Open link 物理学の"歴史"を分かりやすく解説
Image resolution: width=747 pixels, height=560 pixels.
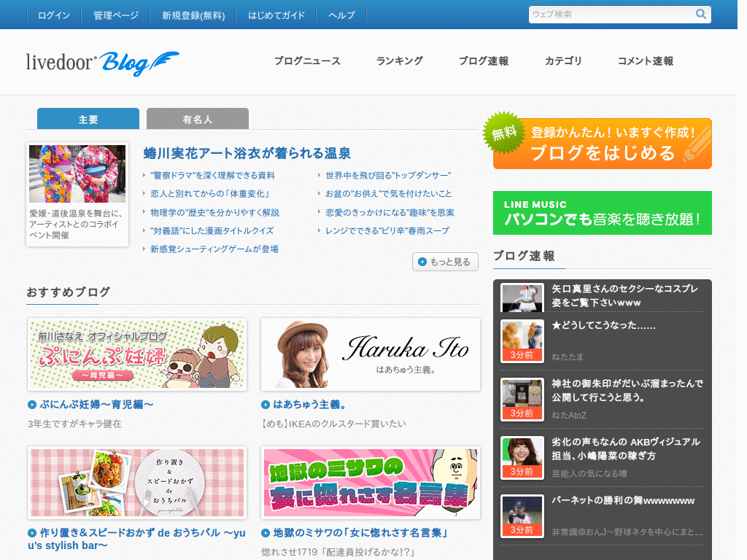[215, 212]
